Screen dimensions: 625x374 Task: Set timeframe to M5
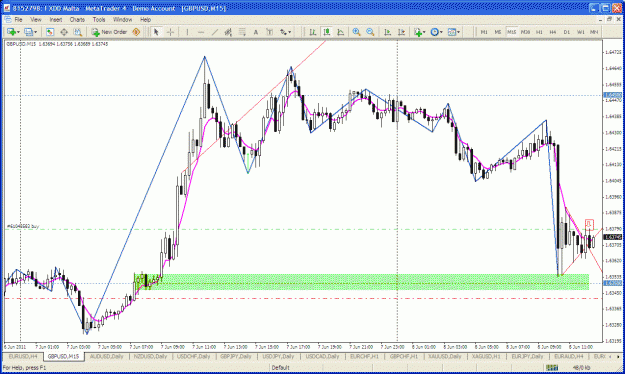[498, 32]
